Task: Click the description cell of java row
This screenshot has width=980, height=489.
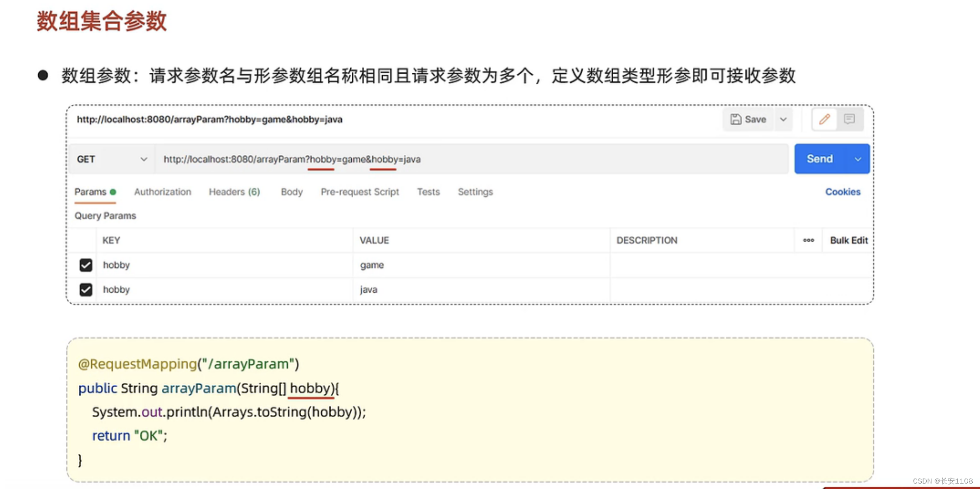Action: point(741,290)
